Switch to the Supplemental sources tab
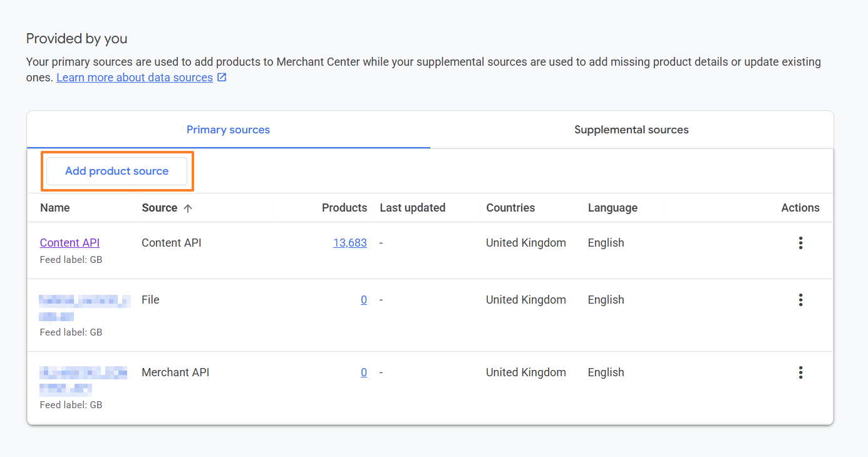Viewport: 868px width, 457px height. (631, 130)
